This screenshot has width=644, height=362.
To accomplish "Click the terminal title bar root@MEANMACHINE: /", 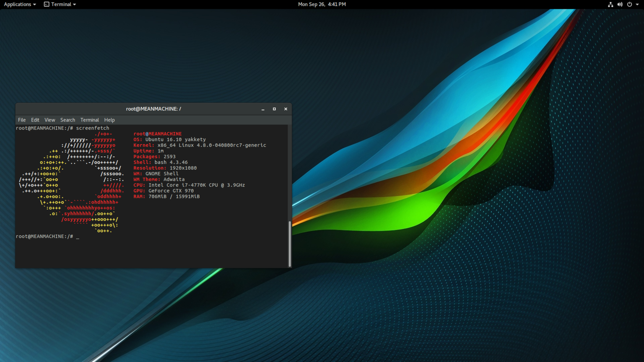I will [x=153, y=109].
